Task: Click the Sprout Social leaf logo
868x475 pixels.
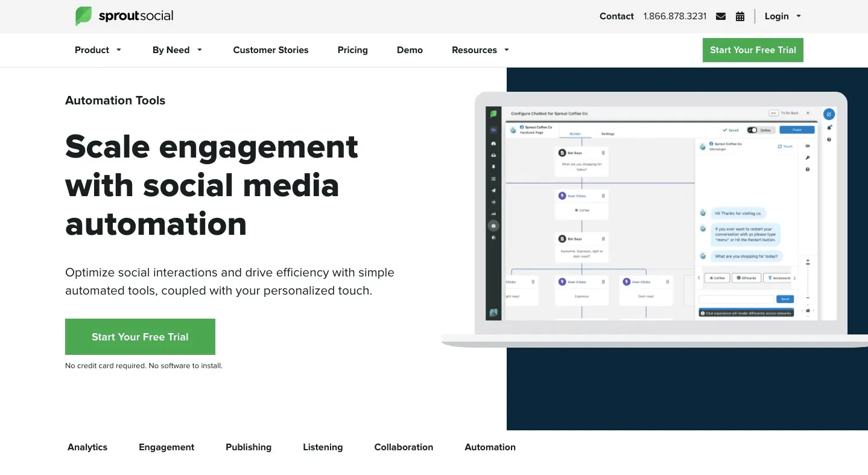Action: coord(83,16)
